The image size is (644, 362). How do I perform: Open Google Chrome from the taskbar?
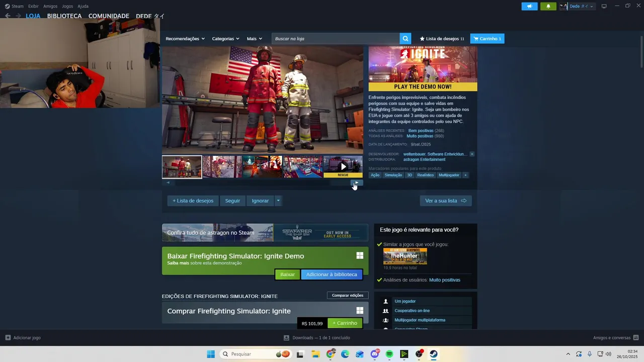tap(331, 354)
